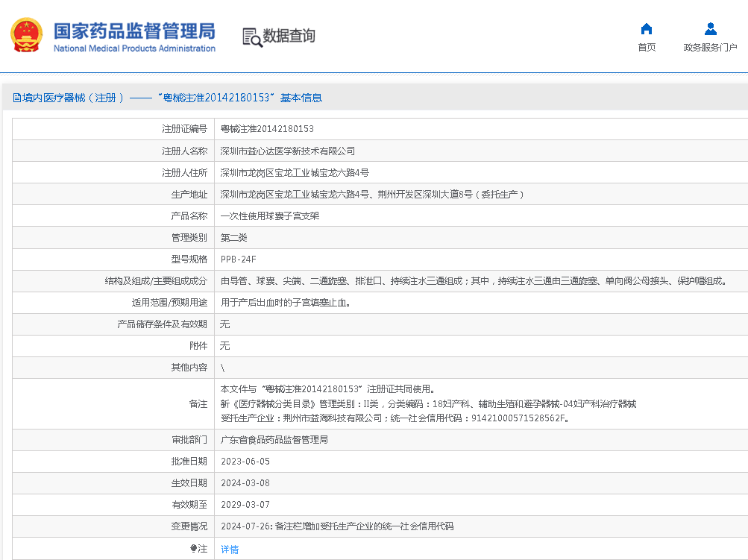
Task: Open 政务服务门户 user icon
Action: (710, 29)
